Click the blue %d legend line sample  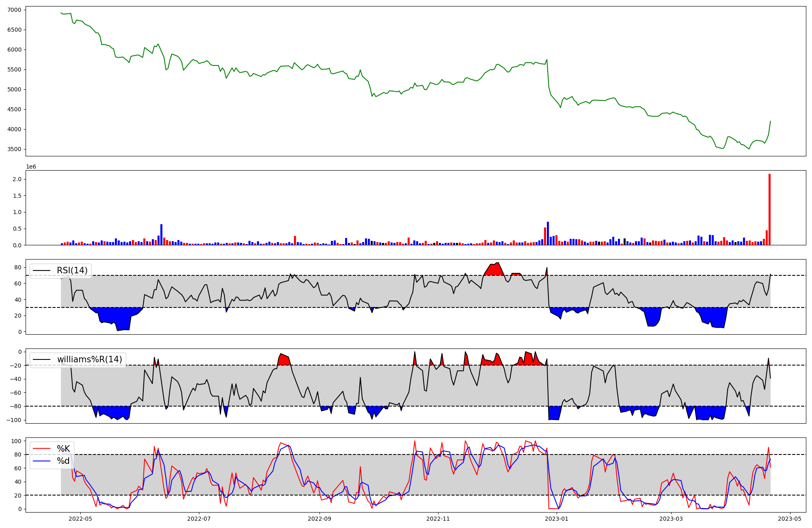click(42, 461)
